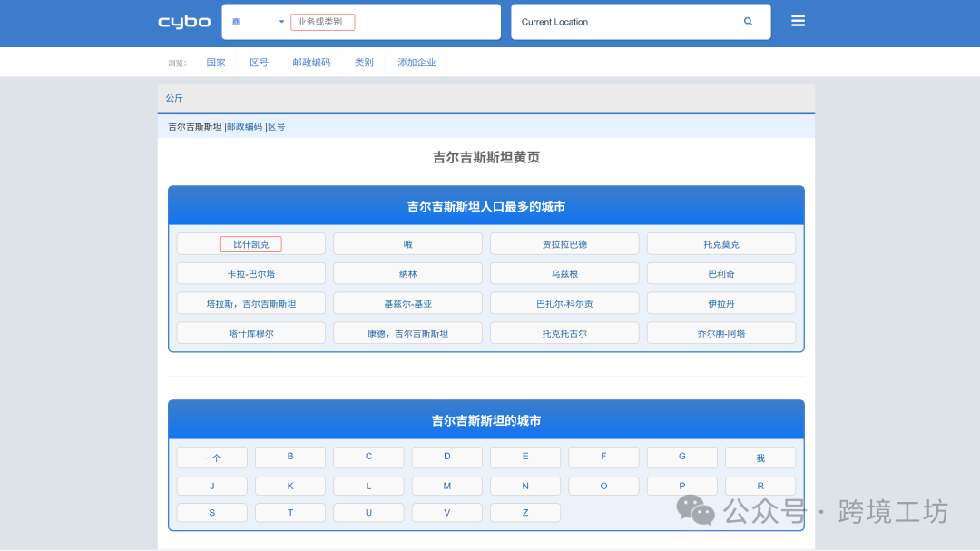
Task: Select letter Z in the city list
Action: coord(524,512)
